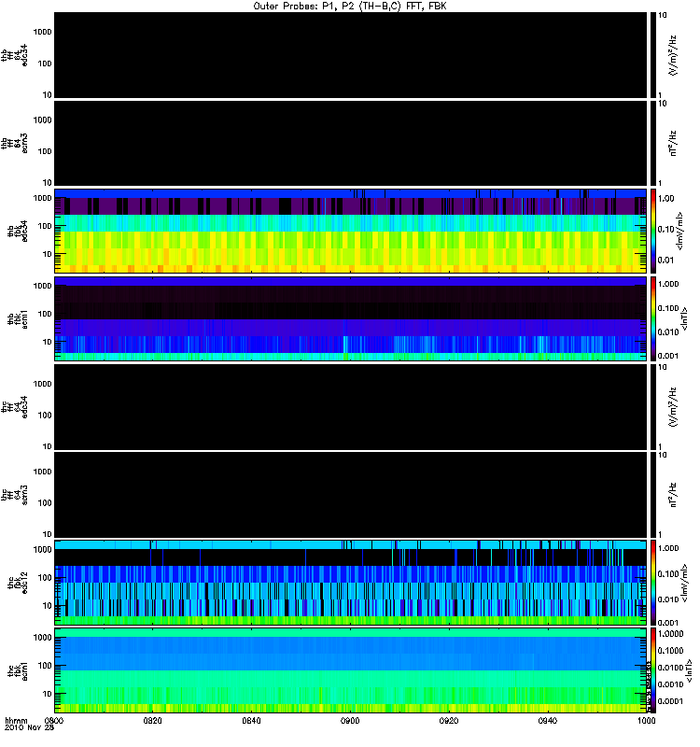This screenshot has height=747, width=700.
Task: Click inside the blank thc fff 64 scm3 spectrogram
Action: point(350,495)
